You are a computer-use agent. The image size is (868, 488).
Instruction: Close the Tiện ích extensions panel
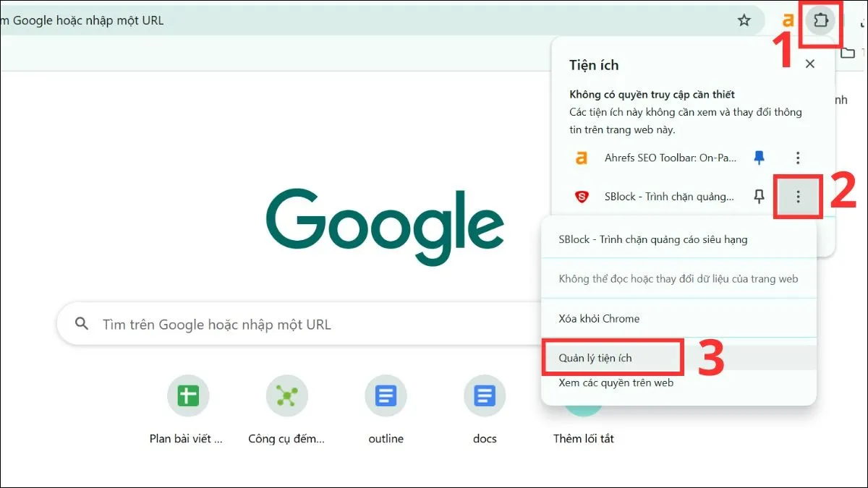(809, 64)
